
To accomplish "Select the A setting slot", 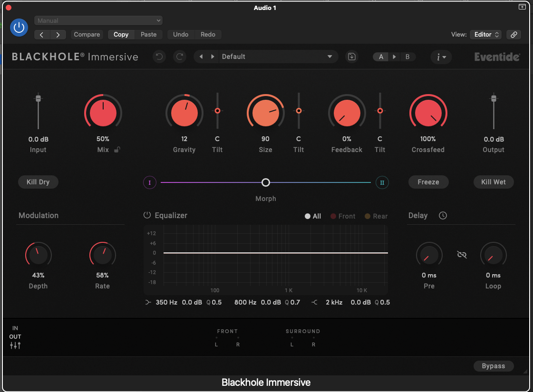I will coord(381,57).
